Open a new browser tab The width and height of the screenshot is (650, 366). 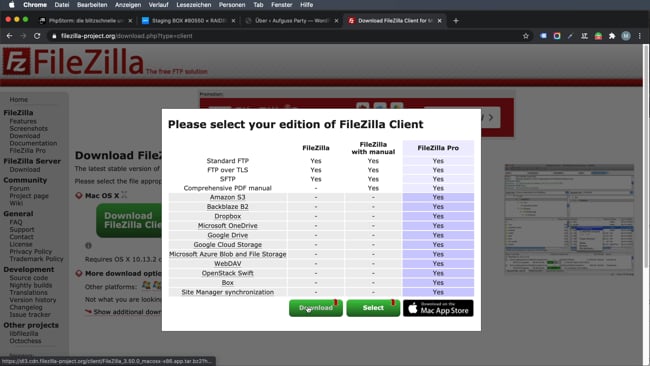(456, 21)
